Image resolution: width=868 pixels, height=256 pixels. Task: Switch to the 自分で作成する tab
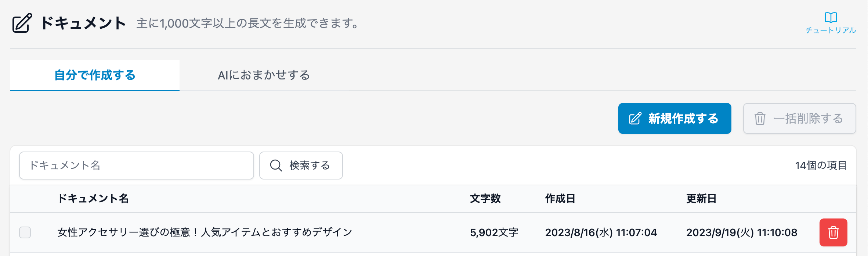tap(95, 75)
